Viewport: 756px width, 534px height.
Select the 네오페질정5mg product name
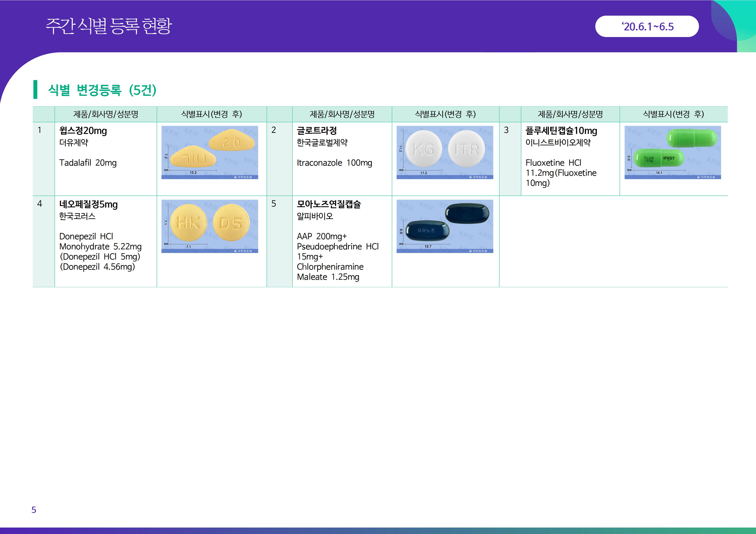point(88,204)
